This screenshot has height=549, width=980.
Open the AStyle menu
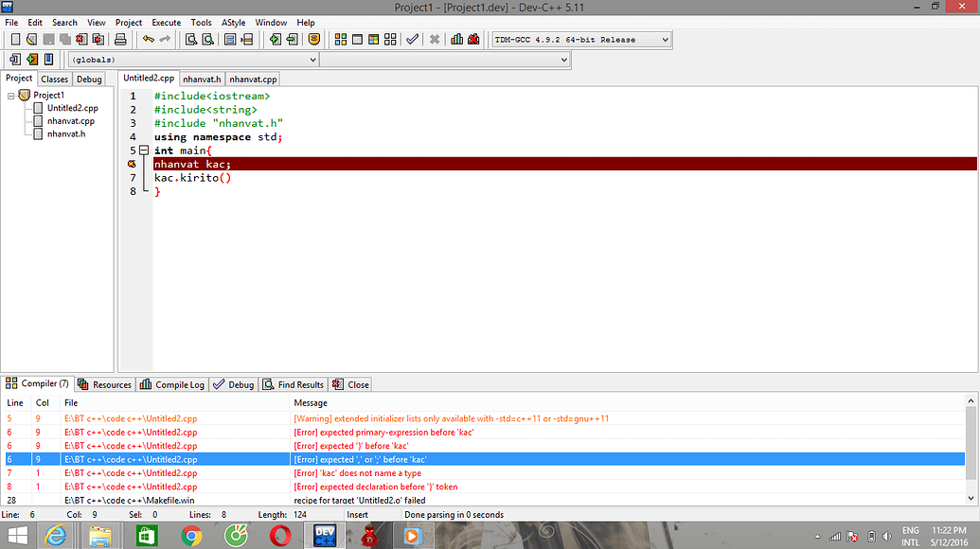[x=233, y=23]
